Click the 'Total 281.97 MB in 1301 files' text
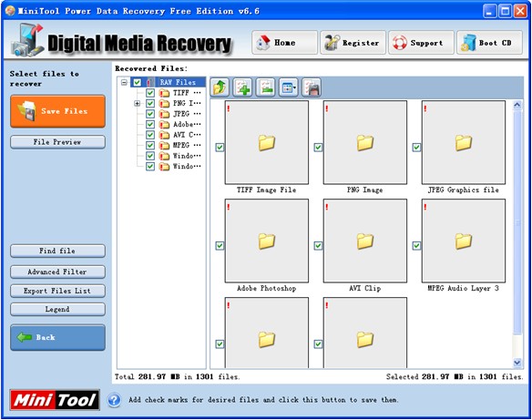 [x=177, y=377]
